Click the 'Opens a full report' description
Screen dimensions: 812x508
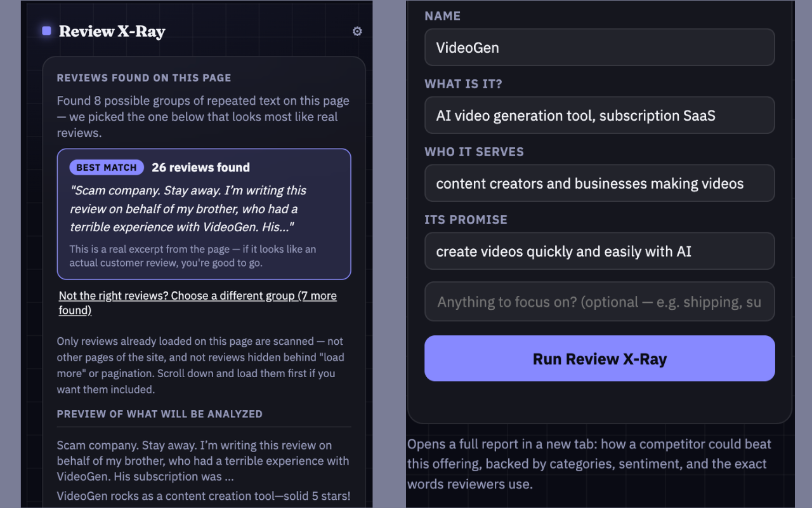[589, 464]
